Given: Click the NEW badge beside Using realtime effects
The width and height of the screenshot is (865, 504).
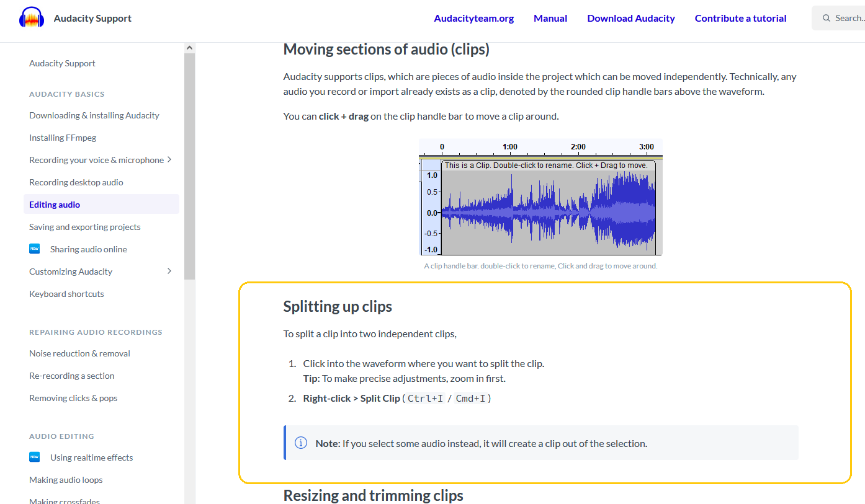Looking at the screenshot, I should [x=35, y=457].
